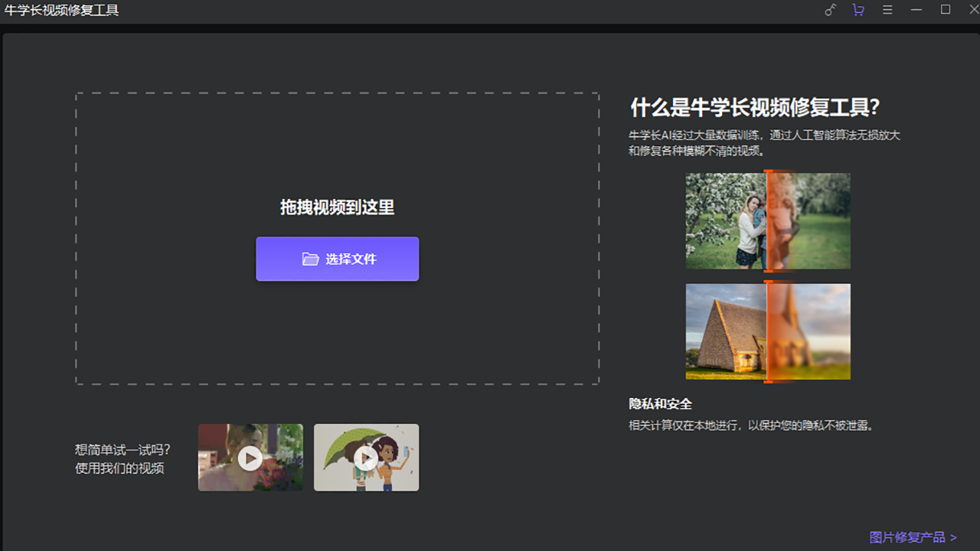Open the shopping cart purchase icon
The height and width of the screenshot is (551, 980).
tap(858, 10)
